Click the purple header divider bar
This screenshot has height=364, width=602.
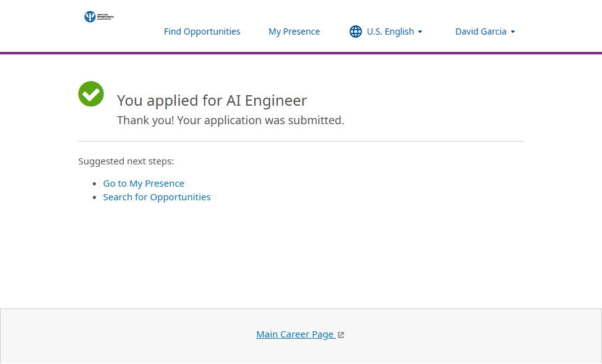pos(301,53)
